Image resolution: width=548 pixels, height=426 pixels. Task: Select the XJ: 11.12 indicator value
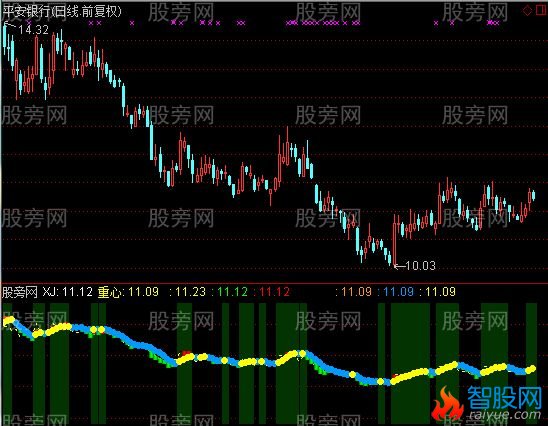68,292
